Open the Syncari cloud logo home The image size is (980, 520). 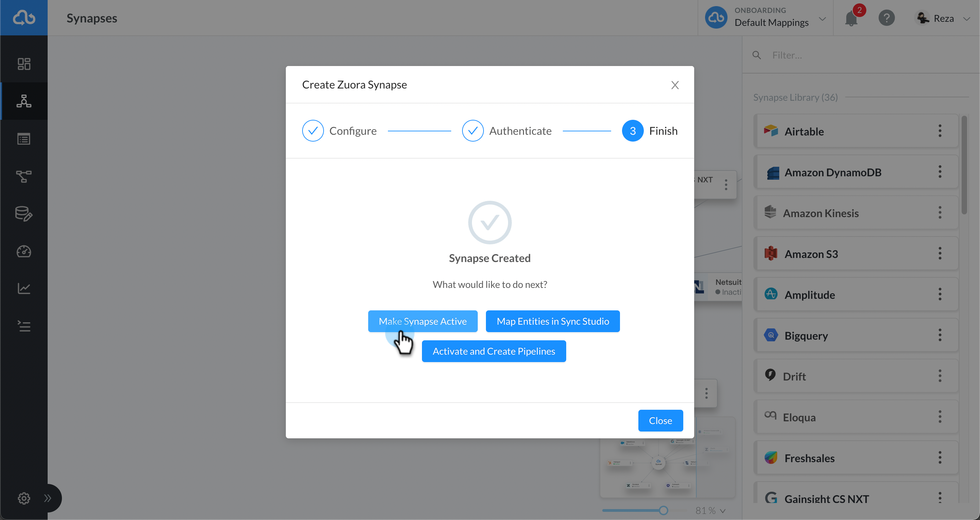point(23,17)
